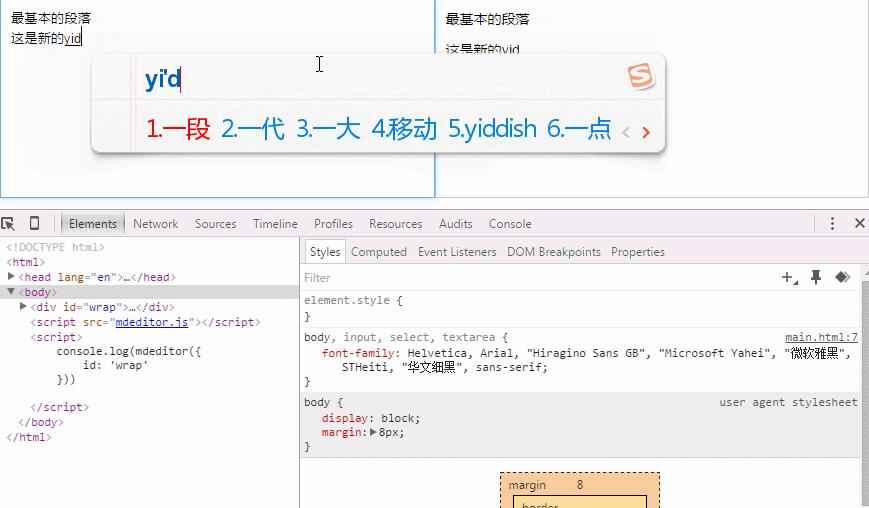Image resolution: width=869 pixels, height=508 pixels.
Task: Click the Sogou input method logo
Action: click(x=640, y=76)
